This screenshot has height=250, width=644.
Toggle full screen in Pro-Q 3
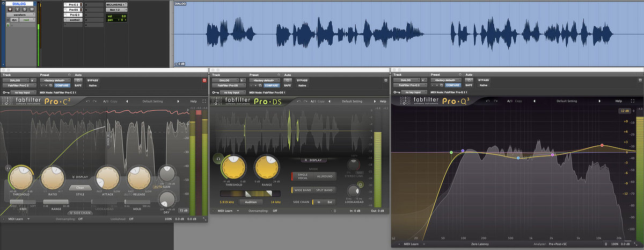coord(633,101)
